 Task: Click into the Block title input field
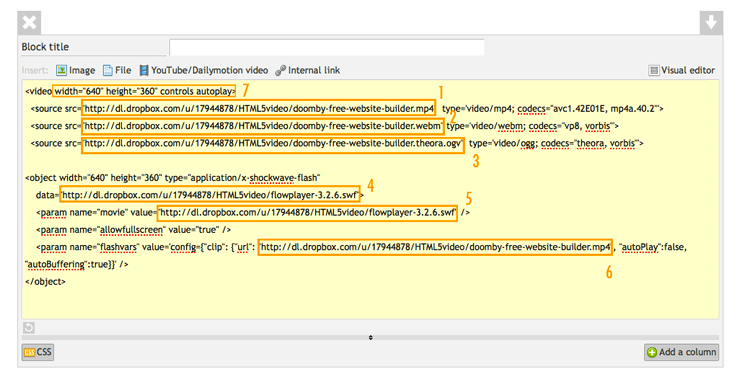pyautogui.click(x=327, y=48)
